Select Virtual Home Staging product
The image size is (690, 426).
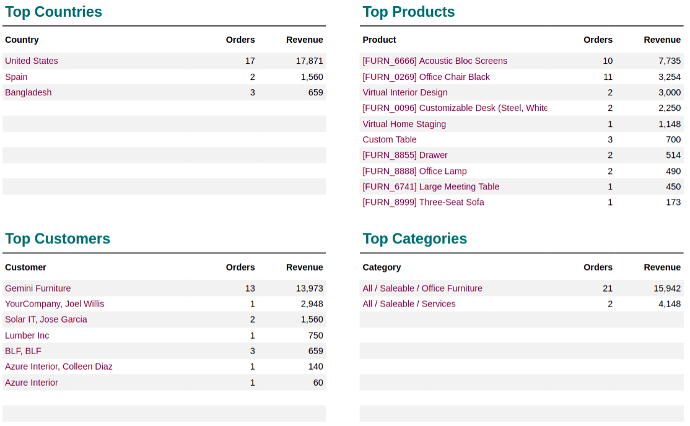(x=404, y=124)
